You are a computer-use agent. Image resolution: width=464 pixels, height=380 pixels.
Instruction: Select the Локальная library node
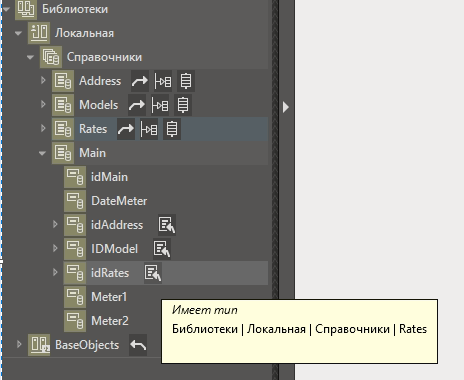coord(84,33)
